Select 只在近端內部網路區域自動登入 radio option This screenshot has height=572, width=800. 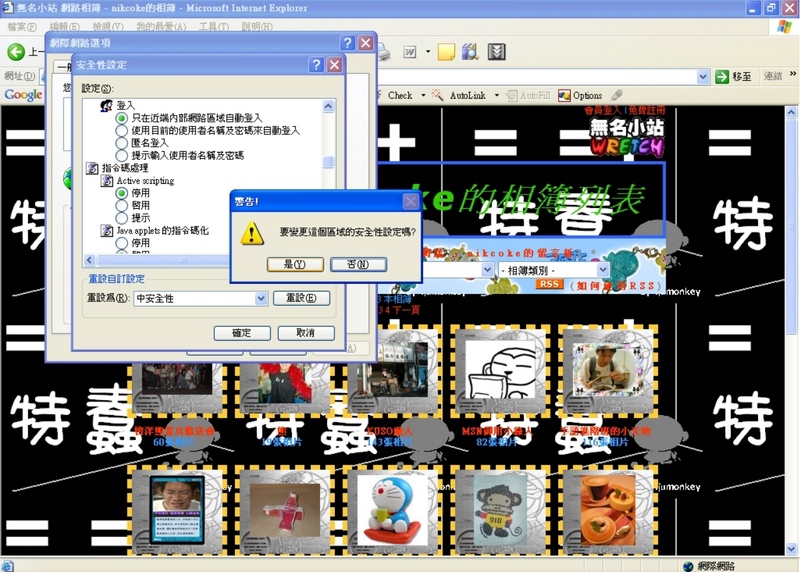point(121,118)
